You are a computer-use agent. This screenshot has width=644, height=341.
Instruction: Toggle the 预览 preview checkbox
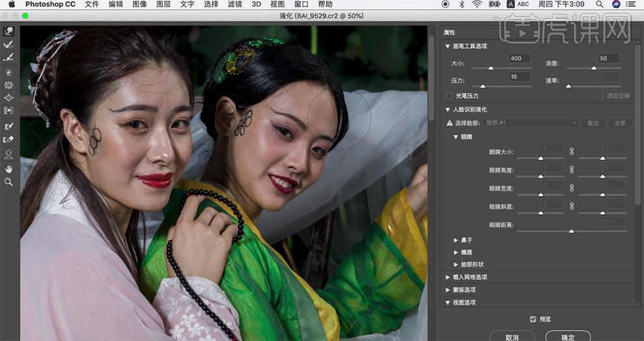[x=533, y=319]
